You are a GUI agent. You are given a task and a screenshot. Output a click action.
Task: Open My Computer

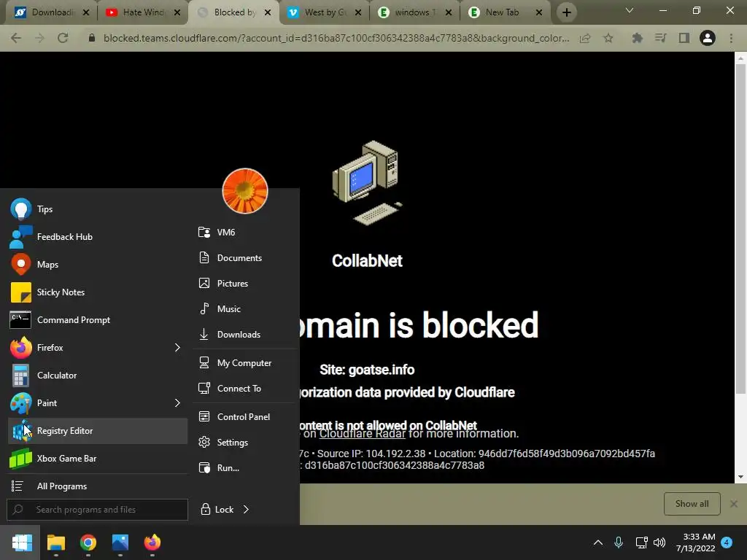[x=245, y=363]
